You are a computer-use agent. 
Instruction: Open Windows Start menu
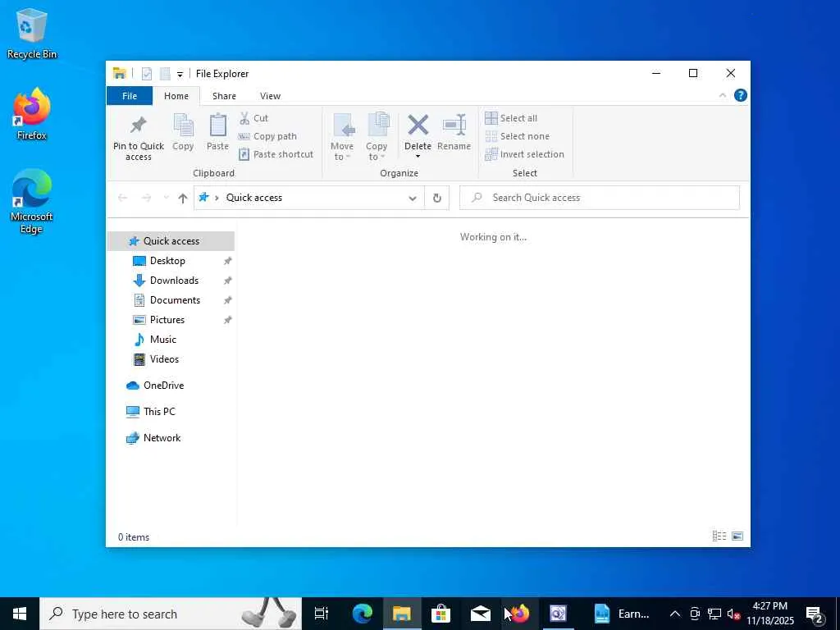(20, 614)
